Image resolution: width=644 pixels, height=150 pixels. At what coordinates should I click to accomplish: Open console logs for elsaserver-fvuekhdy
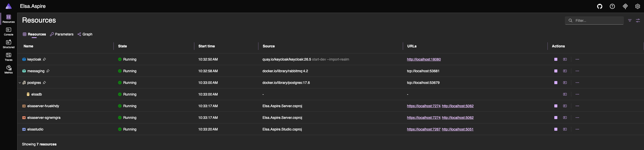click(565, 106)
